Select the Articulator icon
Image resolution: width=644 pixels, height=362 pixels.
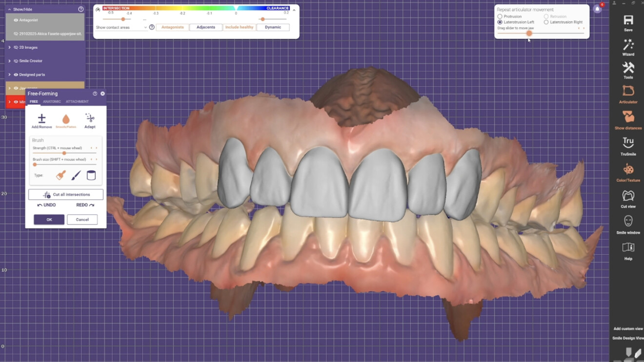tap(628, 91)
